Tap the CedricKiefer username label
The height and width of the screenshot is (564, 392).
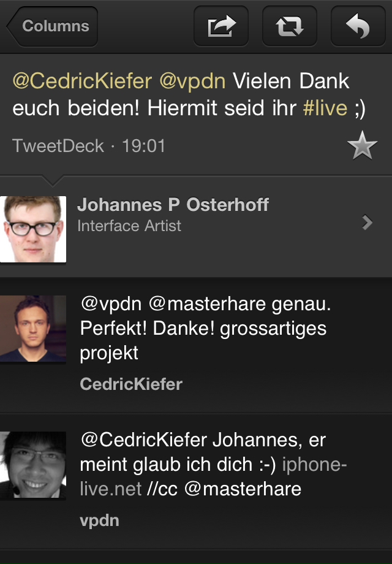click(x=131, y=384)
